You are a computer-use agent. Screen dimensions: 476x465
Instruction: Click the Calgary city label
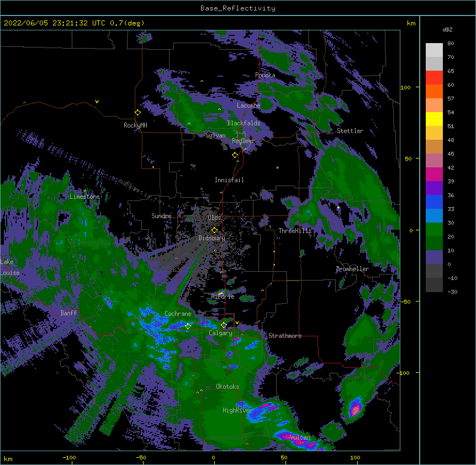tap(220, 333)
